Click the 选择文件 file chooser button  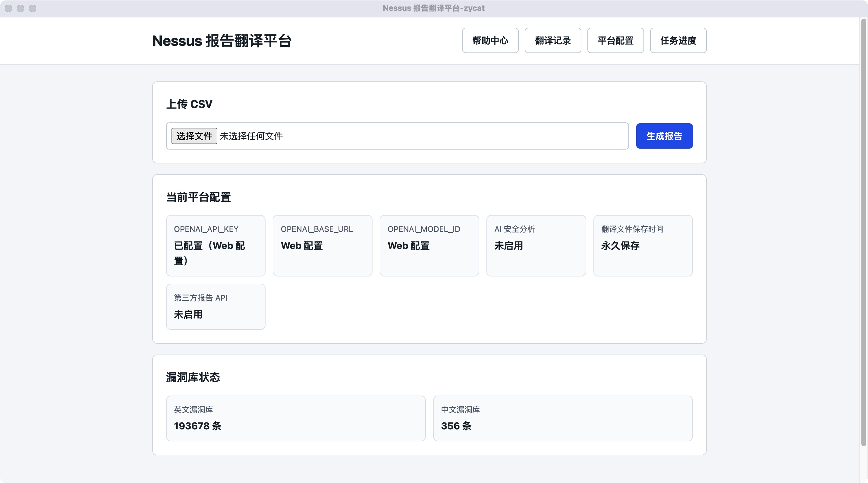coord(194,136)
